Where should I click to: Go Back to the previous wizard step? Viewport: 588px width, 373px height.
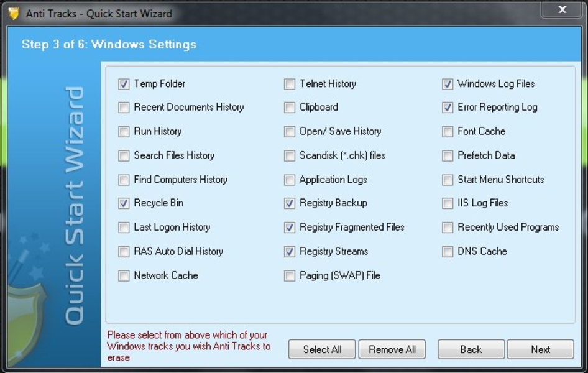471,349
